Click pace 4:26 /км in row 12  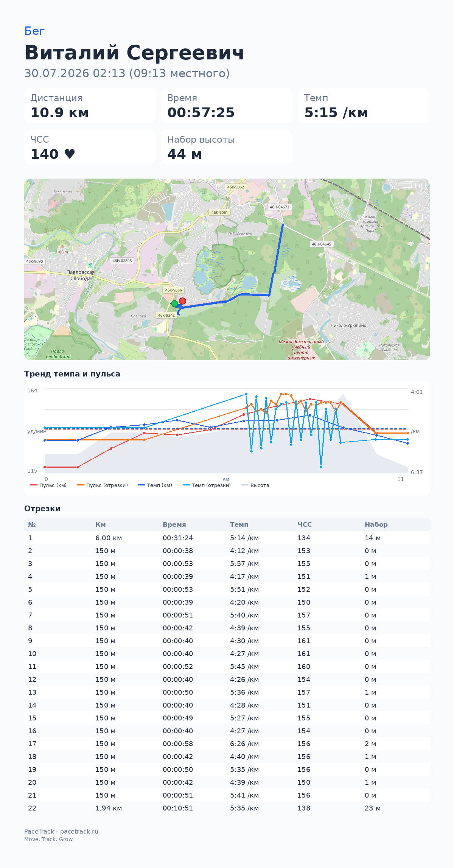pyautogui.click(x=244, y=680)
